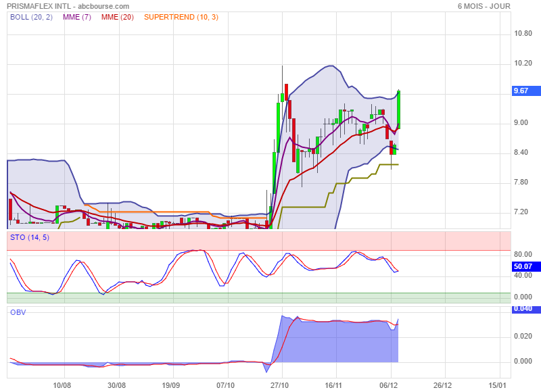Click the 10.80 price axis label
This screenshot has height=392, width=541.
523,33
